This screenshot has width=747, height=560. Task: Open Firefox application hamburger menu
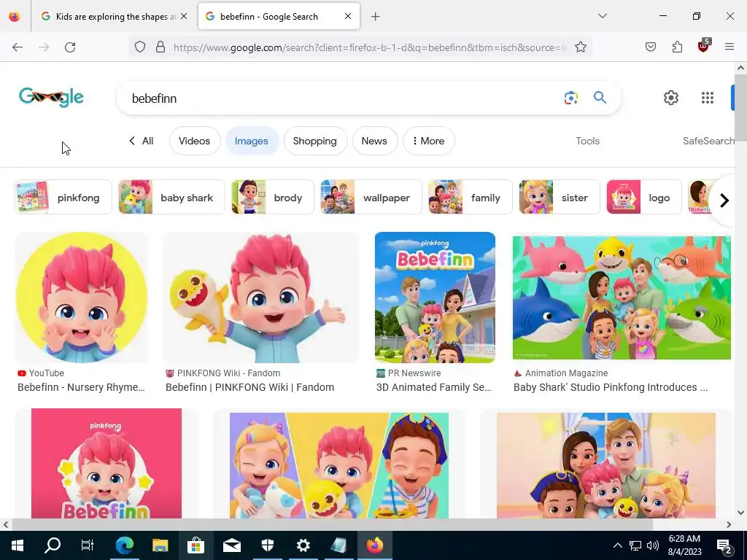[x=729, y=47]
